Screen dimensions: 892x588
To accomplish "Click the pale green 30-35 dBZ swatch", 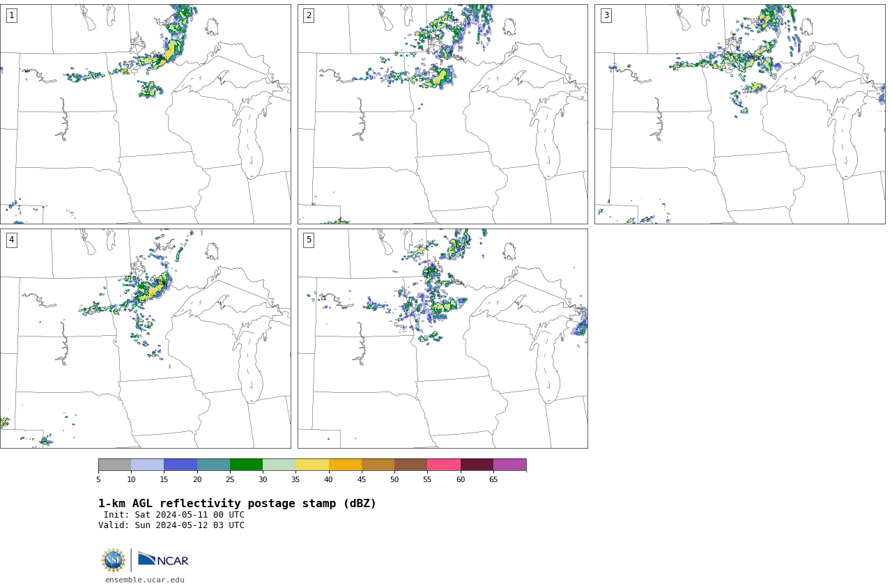I will pyautogui.click(x=279, y=465).
